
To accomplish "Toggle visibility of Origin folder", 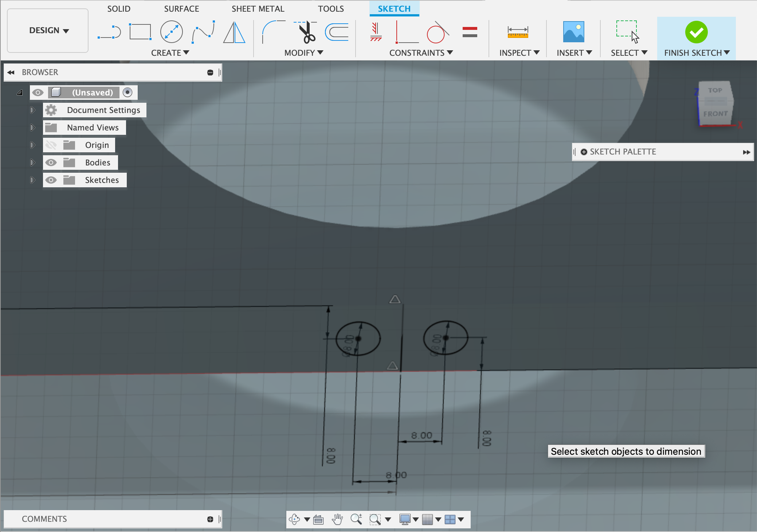I will pos(51,145).
